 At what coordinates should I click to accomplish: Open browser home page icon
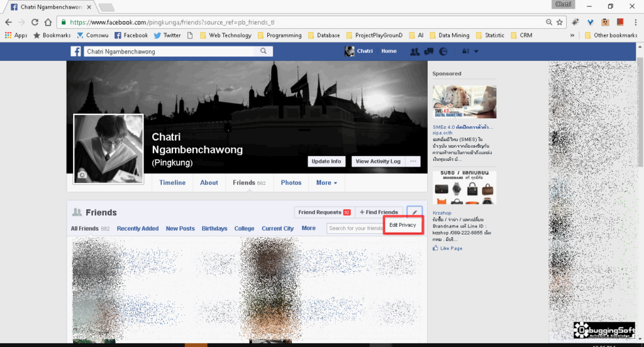pos(48,22)
